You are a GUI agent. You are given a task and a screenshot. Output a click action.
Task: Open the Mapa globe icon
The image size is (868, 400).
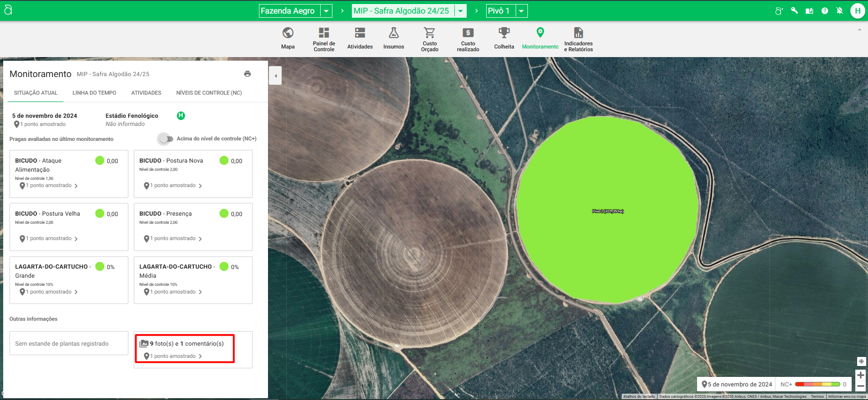288,33
